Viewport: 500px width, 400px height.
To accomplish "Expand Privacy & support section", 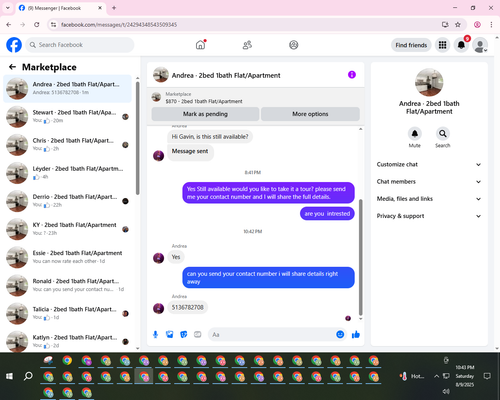I will [429, 216].
